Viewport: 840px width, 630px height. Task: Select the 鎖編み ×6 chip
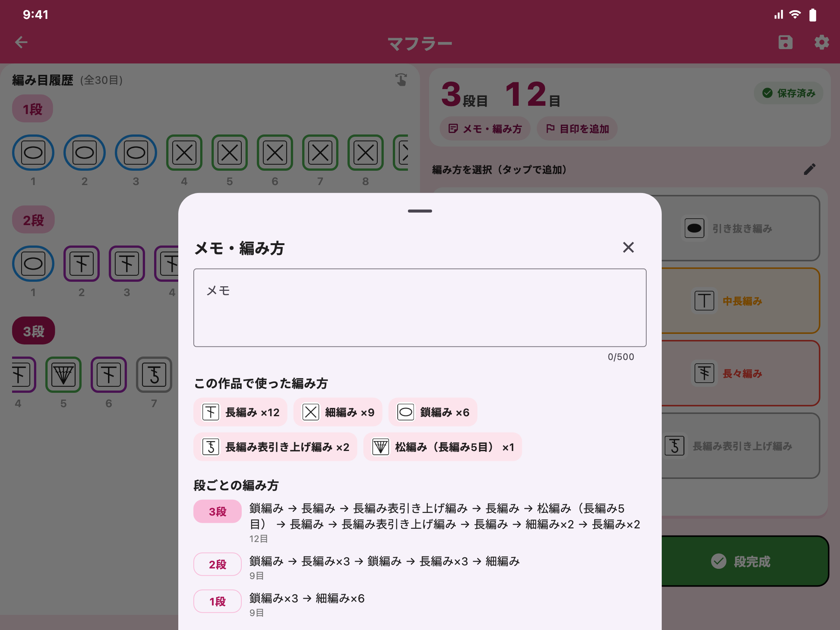[x=432, y=412]
